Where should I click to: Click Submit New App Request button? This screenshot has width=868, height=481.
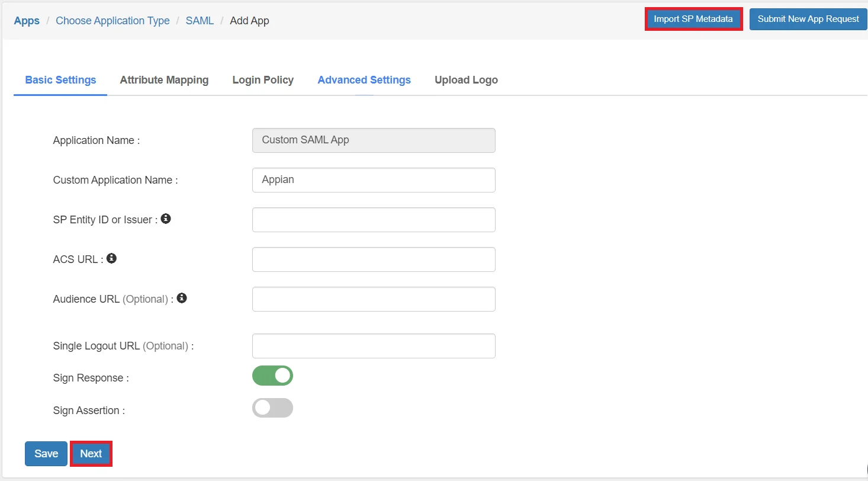click(x=808, y=19)
